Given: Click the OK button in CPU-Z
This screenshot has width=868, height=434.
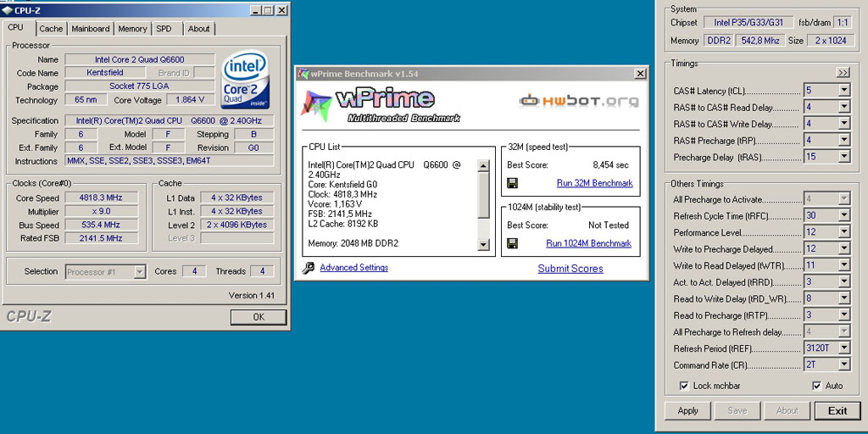Looking at the screenshot, I should tap(259, 317).
